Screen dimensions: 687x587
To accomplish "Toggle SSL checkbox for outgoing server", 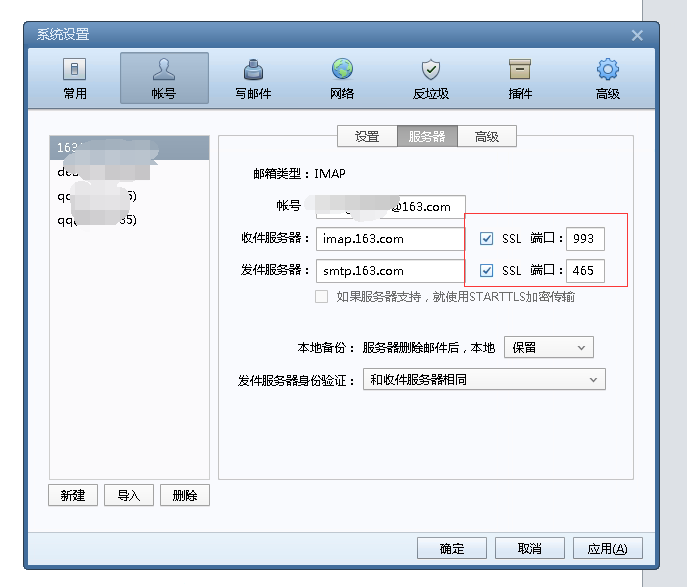I will click(x=487, y=270).
